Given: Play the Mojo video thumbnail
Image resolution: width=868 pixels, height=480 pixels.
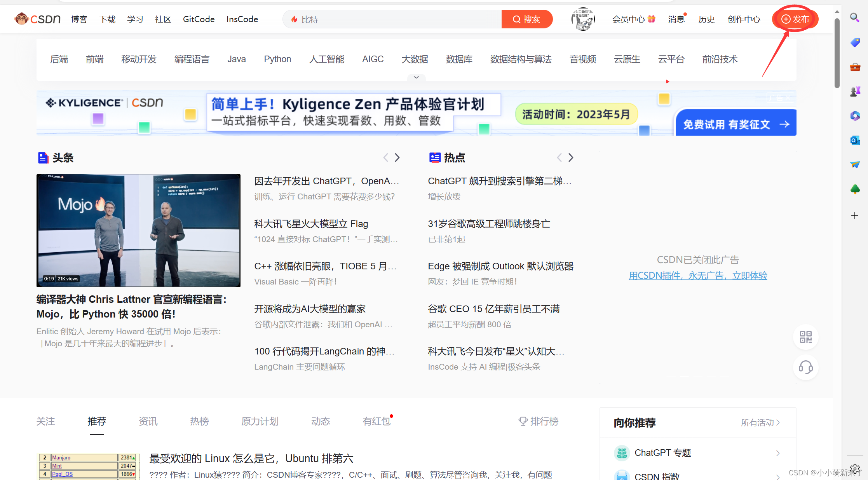Looking at the screenshot, I should click(138, 230).
